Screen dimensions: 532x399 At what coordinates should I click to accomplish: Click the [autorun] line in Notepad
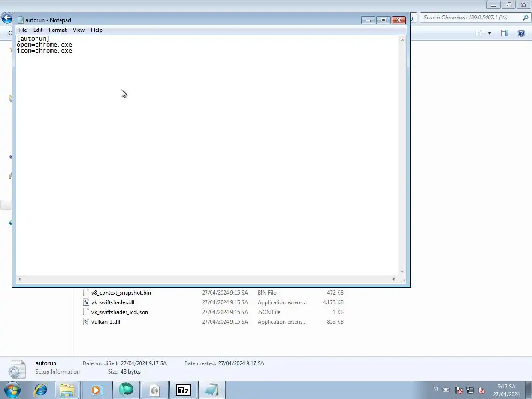tap(33, 39)
